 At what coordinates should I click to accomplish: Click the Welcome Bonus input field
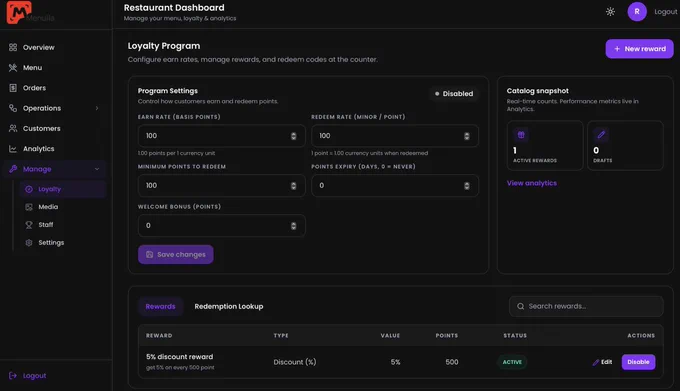coord(222,225)
